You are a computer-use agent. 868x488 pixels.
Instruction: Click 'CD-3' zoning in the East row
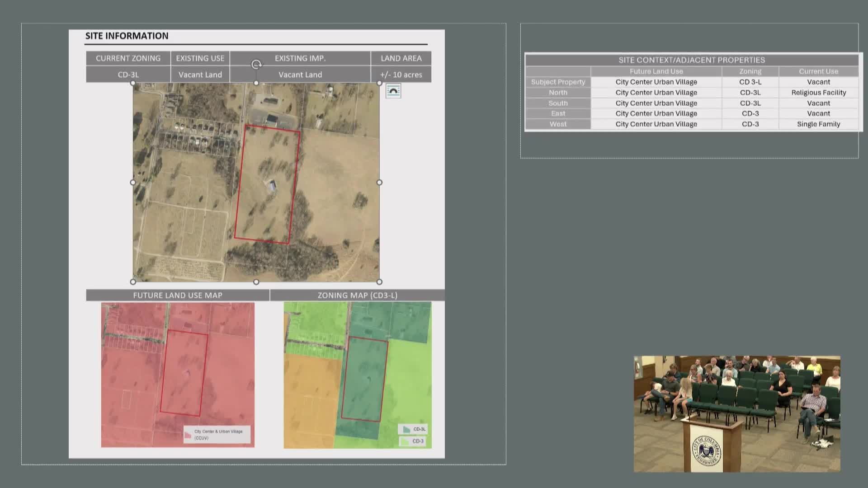pos(750,113)
